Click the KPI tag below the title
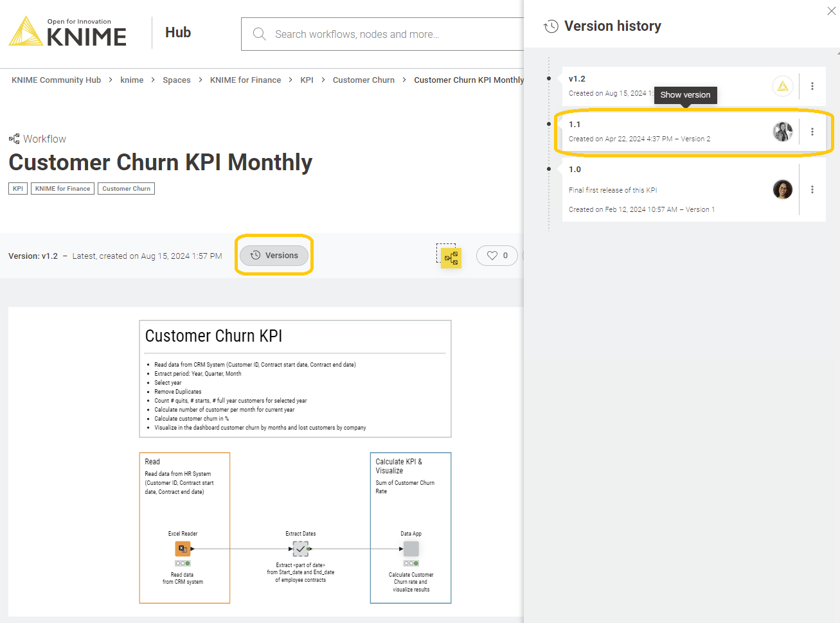This screenshot has height=623, width=840. tap(17, 188)
